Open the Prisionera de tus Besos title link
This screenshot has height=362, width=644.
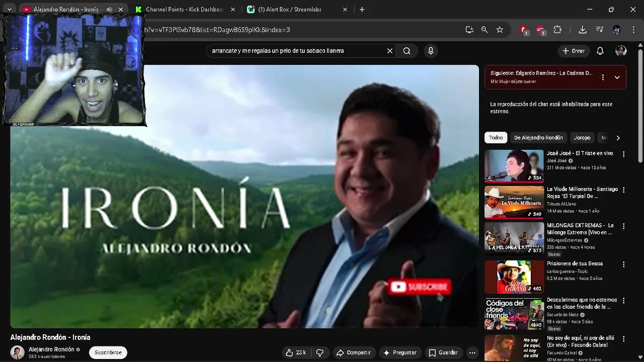point(575,263)
